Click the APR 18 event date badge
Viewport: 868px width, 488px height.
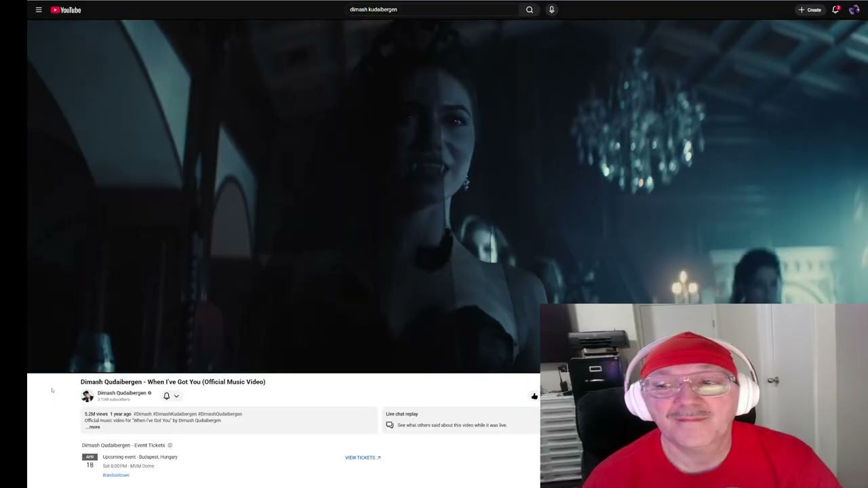click(x=90, y=462)
